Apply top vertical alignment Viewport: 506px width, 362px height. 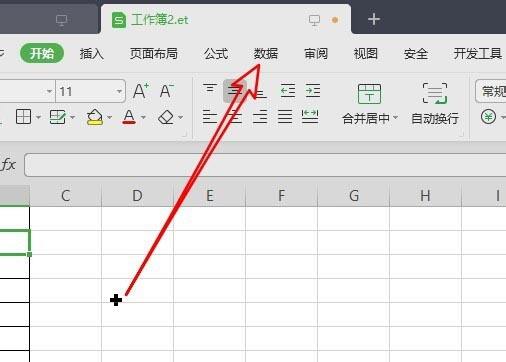(x=210, y=90)
